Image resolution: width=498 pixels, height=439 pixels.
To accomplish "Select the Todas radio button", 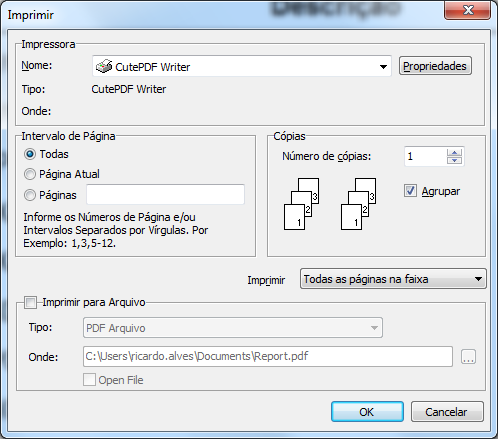I will coord(30,154).
